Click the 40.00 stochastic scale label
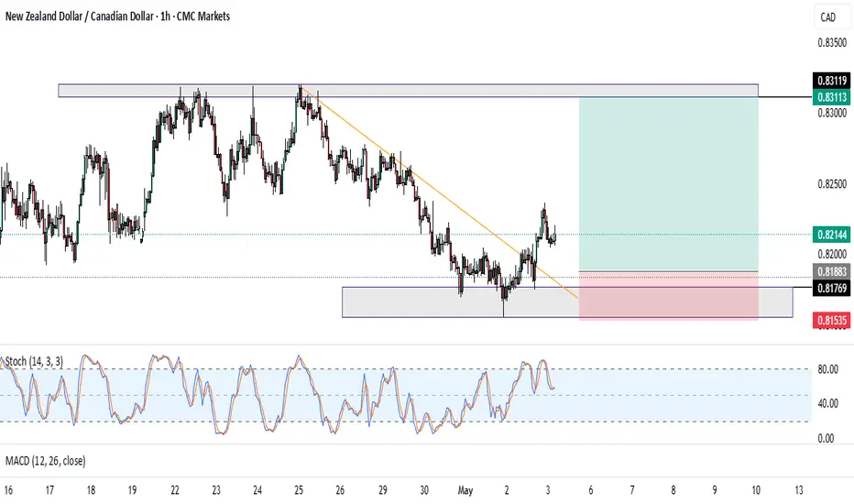854x504 pixels. [x=827, y=404]
